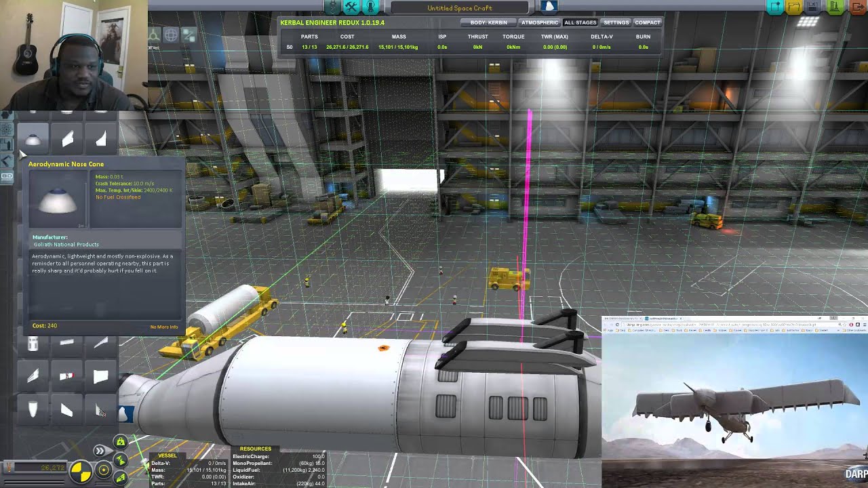This screenshot has height=488, width=868.
Task: Click the VESSEL panel header
Action: pos(167,455)
